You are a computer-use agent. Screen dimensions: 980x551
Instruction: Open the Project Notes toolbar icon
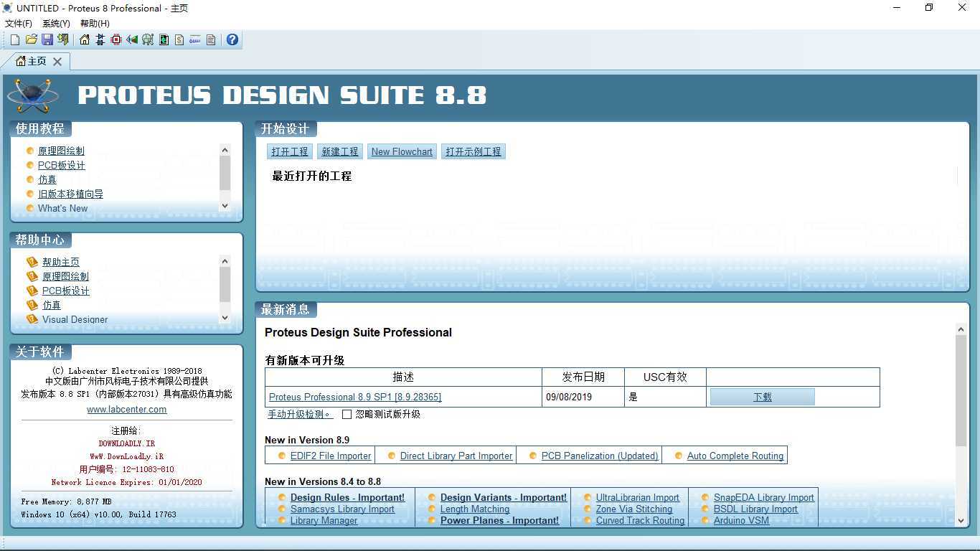(211, 39)
